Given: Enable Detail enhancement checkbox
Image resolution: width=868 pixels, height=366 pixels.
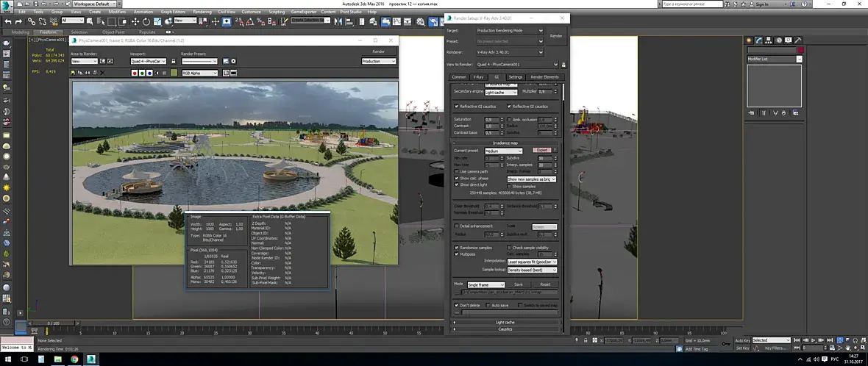Looking at the screenshot, I should [456, 226].
